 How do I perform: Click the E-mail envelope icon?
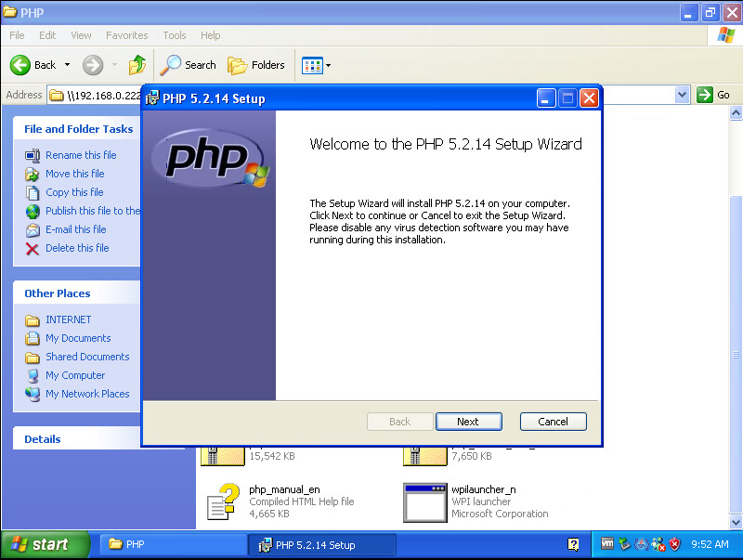click(x=33, y=230)
